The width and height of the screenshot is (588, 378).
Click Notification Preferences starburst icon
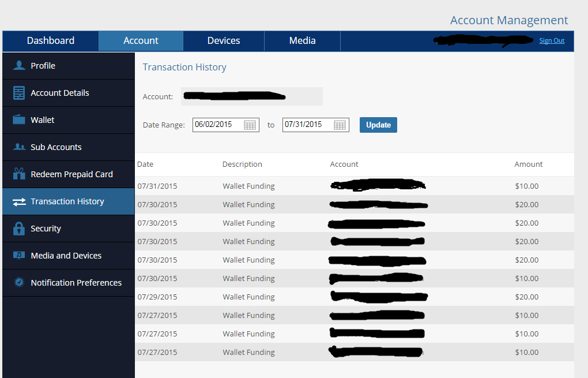[x=19, y=282]
